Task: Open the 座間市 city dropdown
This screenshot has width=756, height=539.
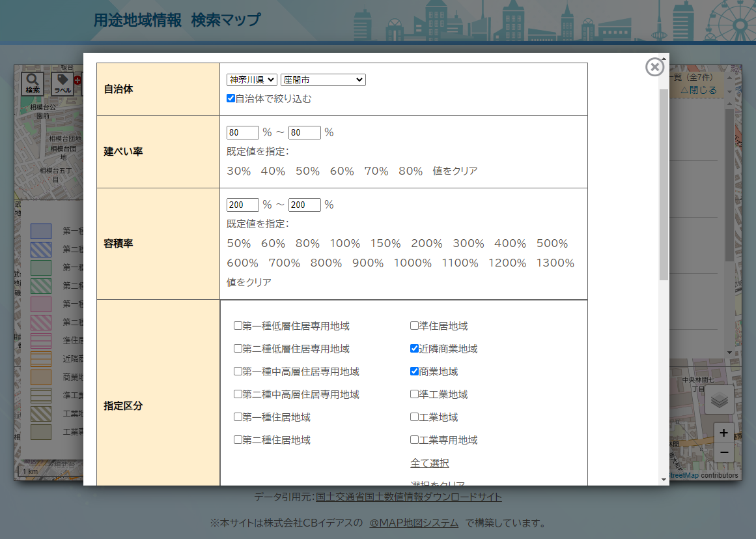Action: (x=323, y=80)
